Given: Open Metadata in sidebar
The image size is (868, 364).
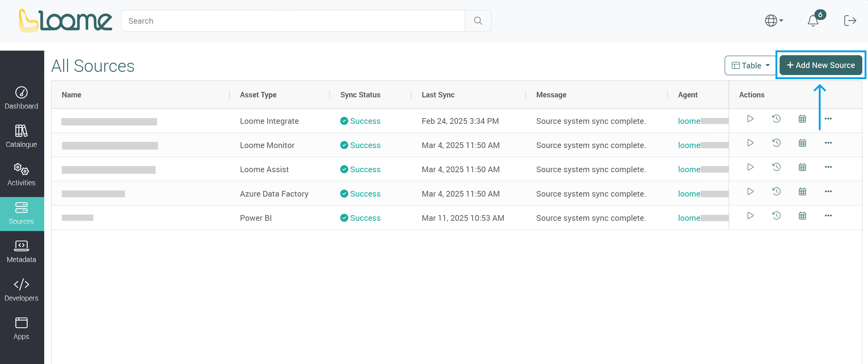Looking at the screenshot, I should pos(22,252).
